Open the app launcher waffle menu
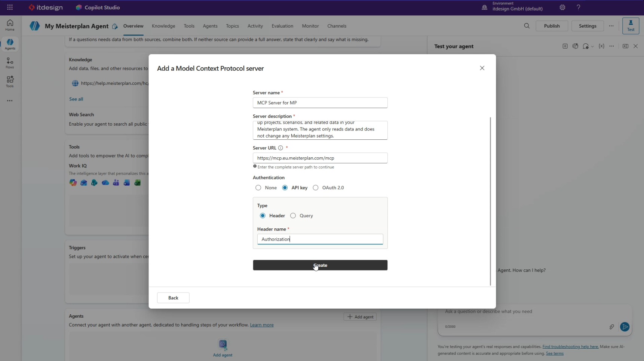This screenshot has width=644, height=361. click(x=10, y=7)
